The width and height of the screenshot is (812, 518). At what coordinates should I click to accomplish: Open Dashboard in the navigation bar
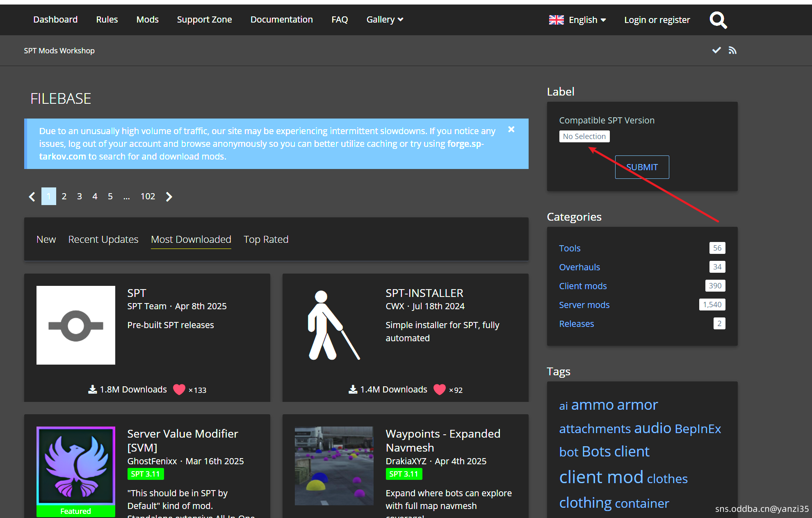[55, 19]
